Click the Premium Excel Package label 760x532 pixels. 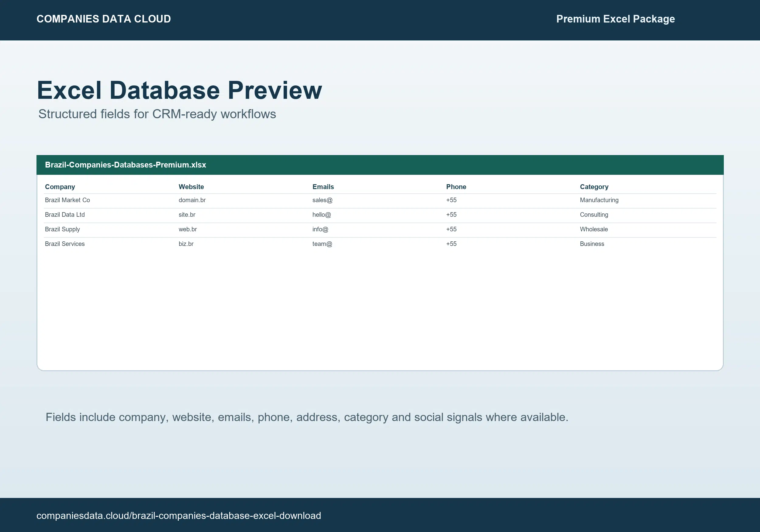point(615,19)
